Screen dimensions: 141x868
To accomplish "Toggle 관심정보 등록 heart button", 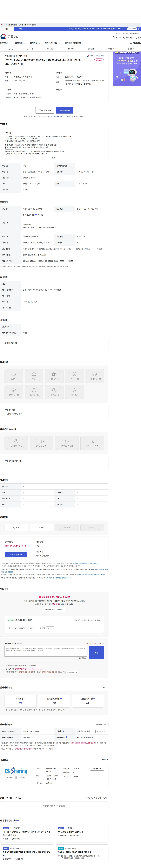I will pos(45,110).
